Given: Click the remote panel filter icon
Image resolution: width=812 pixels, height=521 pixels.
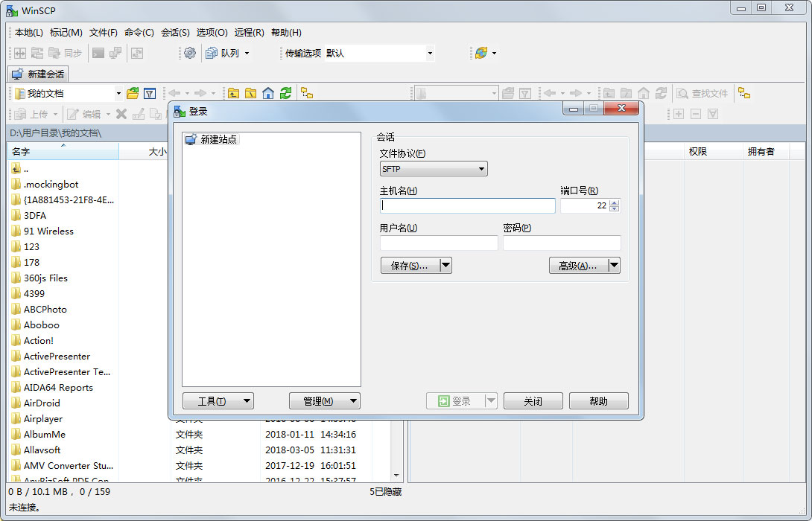Looking at the screenshot, I should pyautogui.click(x=525, y=93).
